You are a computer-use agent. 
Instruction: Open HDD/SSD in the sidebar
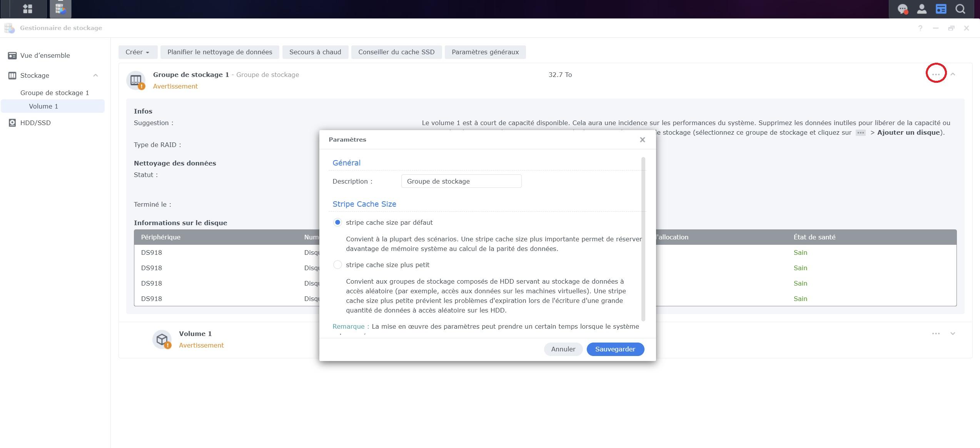(x=35, y=123)
